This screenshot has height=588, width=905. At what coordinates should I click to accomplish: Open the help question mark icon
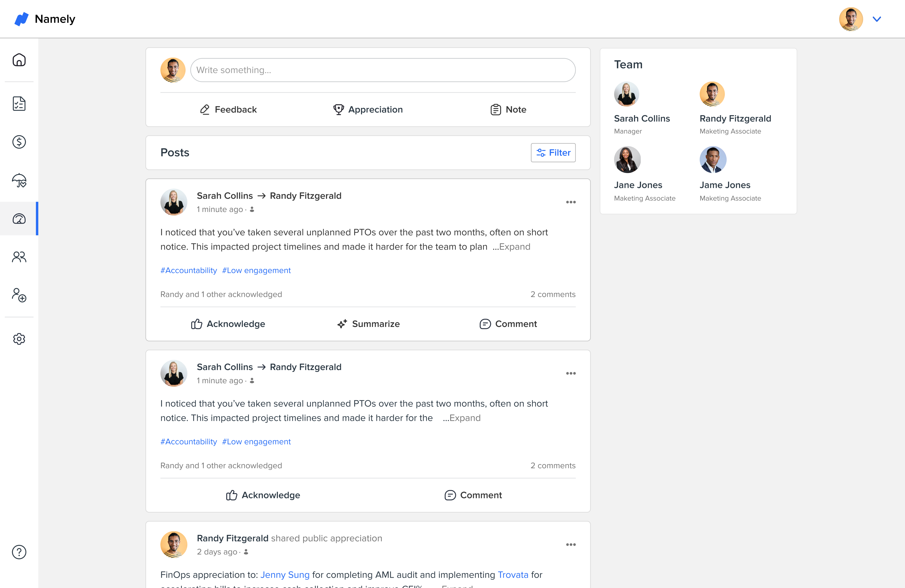point(19,552)
